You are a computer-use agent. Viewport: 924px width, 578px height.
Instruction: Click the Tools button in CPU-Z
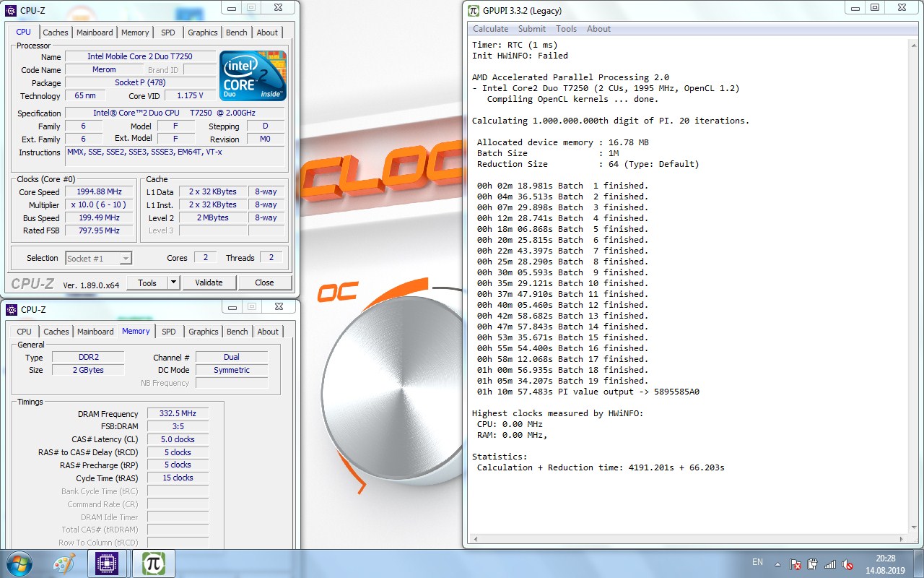pos(147,282)
